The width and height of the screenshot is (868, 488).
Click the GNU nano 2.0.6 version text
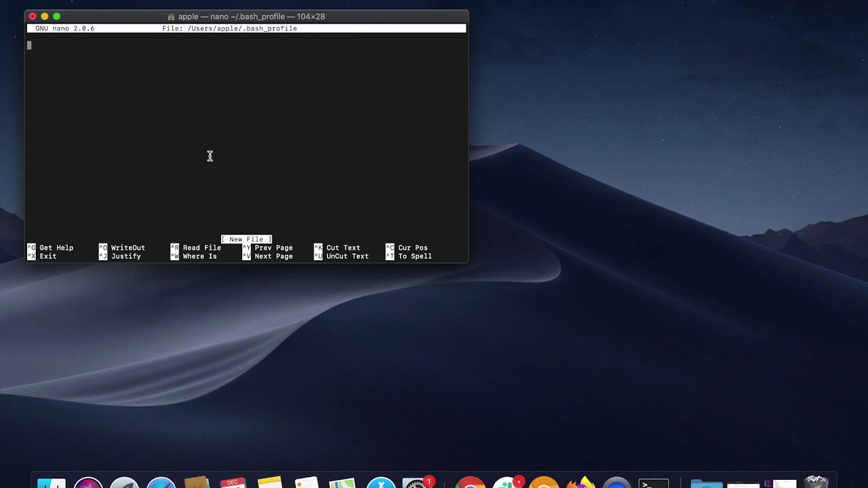[x=65, y=28]
